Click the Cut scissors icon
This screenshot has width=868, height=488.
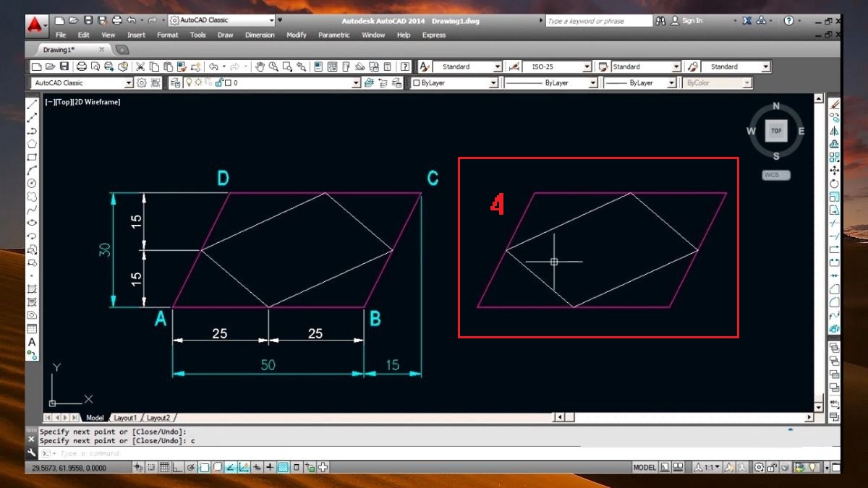coord(141,67)
